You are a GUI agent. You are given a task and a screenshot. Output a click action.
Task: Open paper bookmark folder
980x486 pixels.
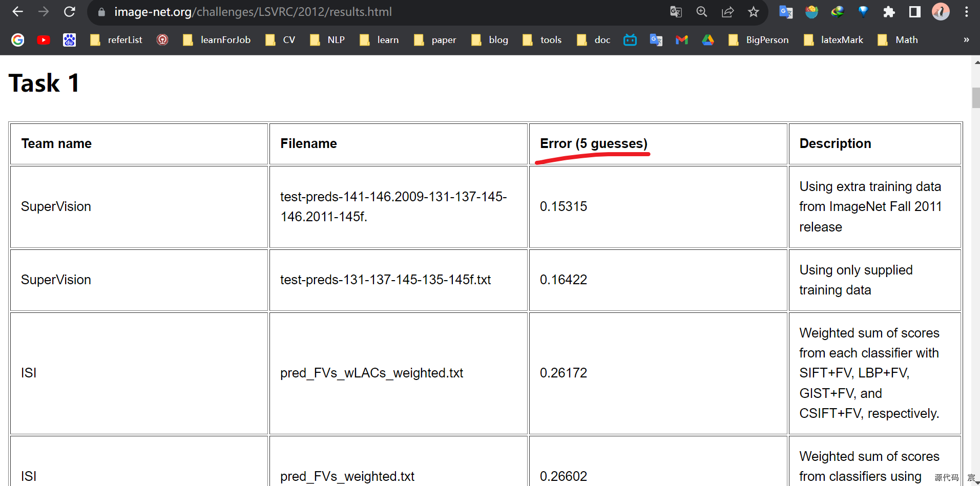click(435, 40)
